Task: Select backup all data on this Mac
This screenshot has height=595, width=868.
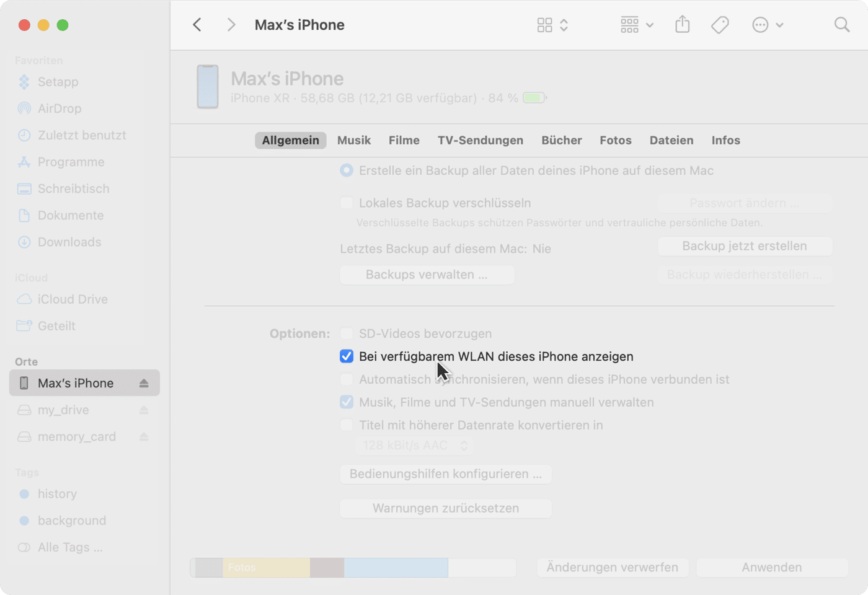Action: 347,170
